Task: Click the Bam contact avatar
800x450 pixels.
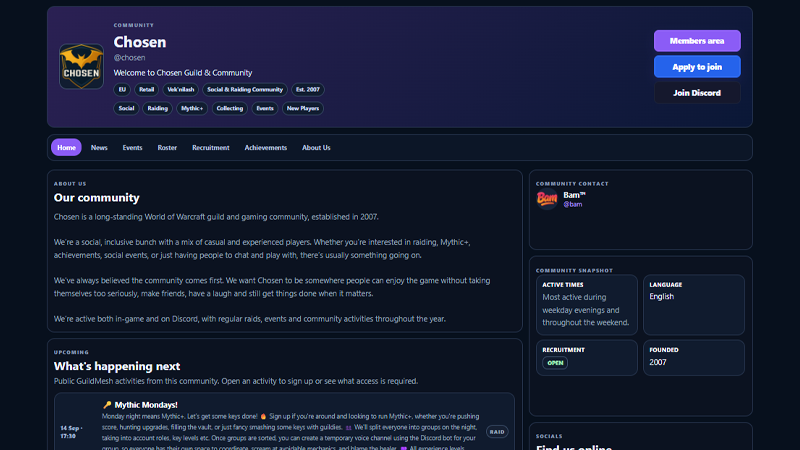Action: [547, 198]
